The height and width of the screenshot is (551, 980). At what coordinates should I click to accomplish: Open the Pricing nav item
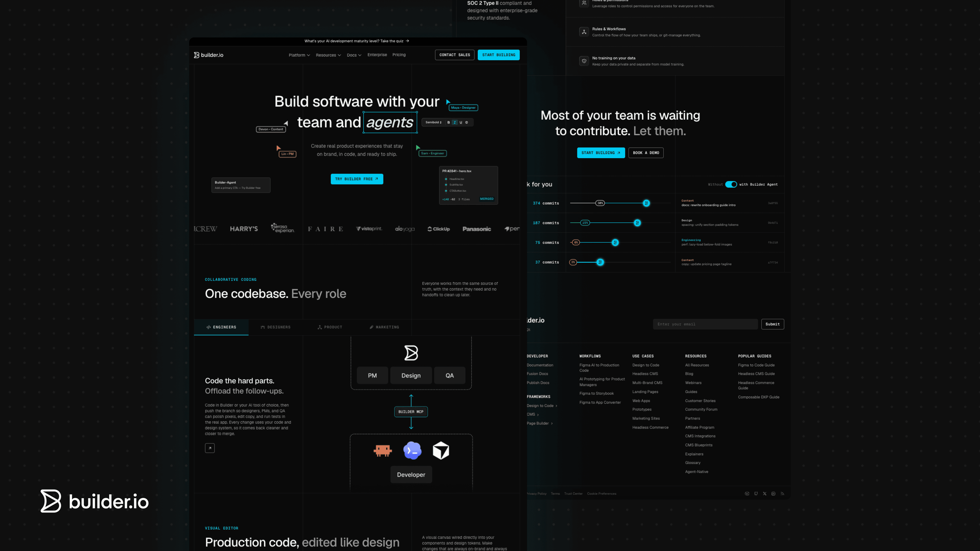pos(399,55)
